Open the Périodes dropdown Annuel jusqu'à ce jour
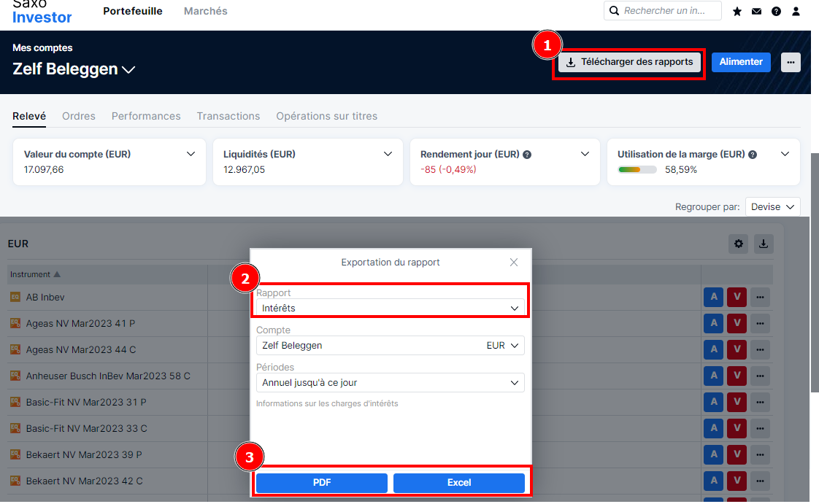Screen dimensions: 819x504 (391, 382)
